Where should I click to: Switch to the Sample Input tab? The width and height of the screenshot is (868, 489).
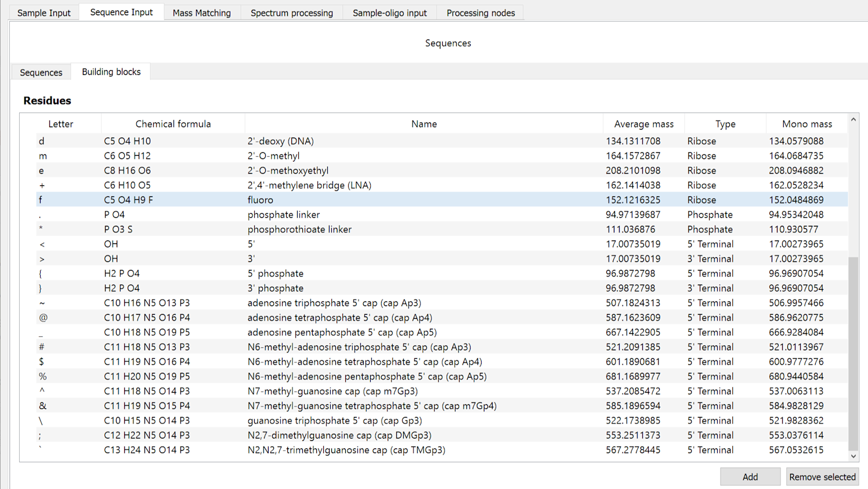tap(44, 13)
